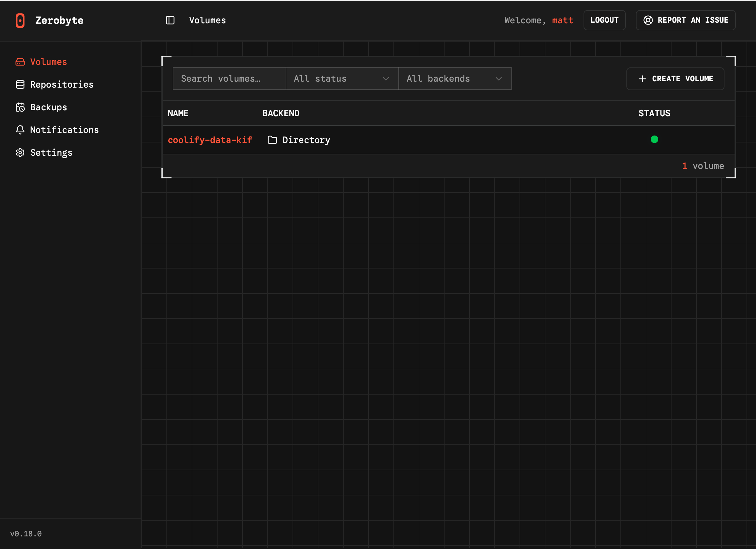Image resolution: width=756 pixels, height=549 pixels.
Task: Click the Zerobyte logo icon
Action: (x=20, y=20)
